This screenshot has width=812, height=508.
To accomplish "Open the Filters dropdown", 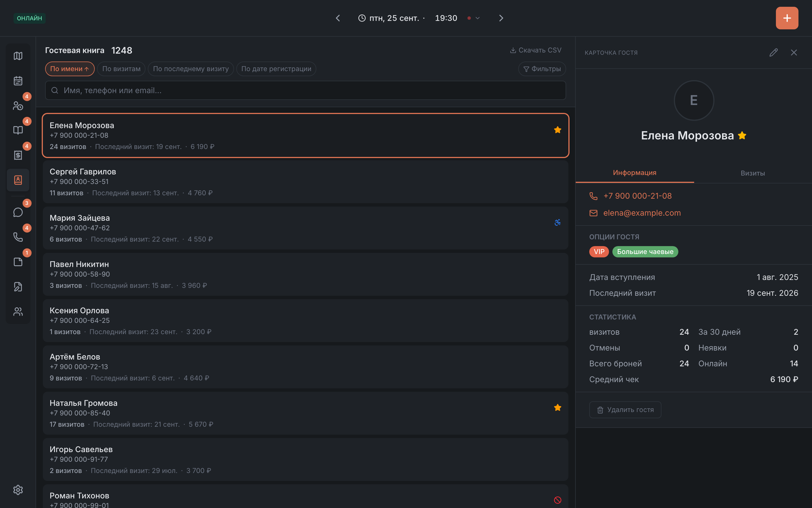I will (x=542, y=69).
